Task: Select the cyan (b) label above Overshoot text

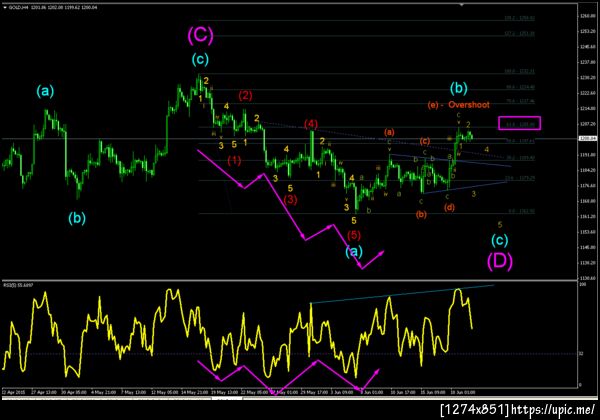Action: 458,88
